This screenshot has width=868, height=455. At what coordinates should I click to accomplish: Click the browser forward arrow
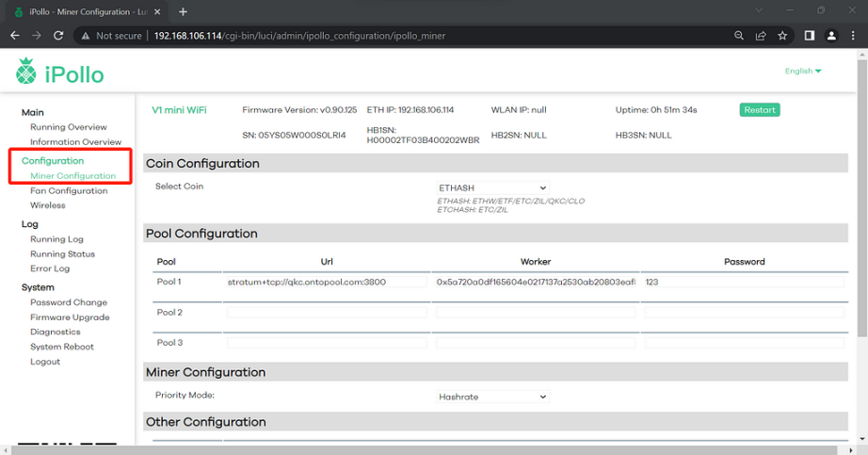coord(37,36)
